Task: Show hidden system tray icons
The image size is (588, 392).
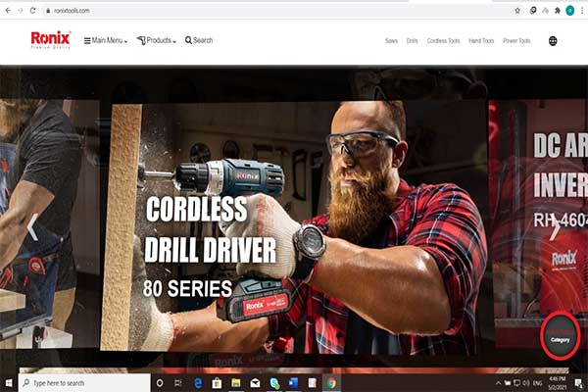Action: pos(498,383)
